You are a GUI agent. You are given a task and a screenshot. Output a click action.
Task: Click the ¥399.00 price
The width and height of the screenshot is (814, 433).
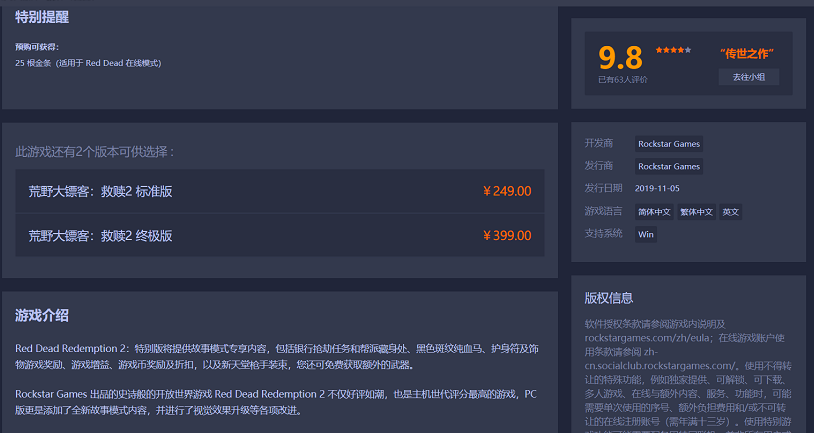click(507, 235)
